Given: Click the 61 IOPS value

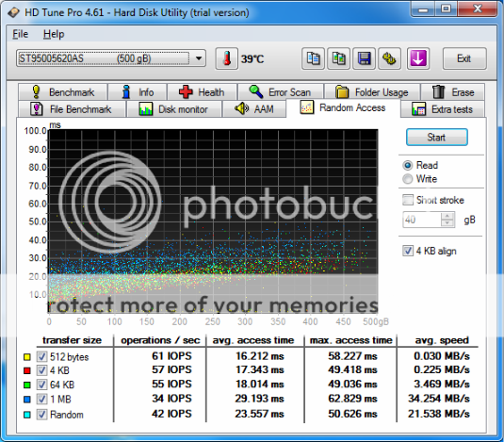Looking at the screenshot, I should 171,356.
